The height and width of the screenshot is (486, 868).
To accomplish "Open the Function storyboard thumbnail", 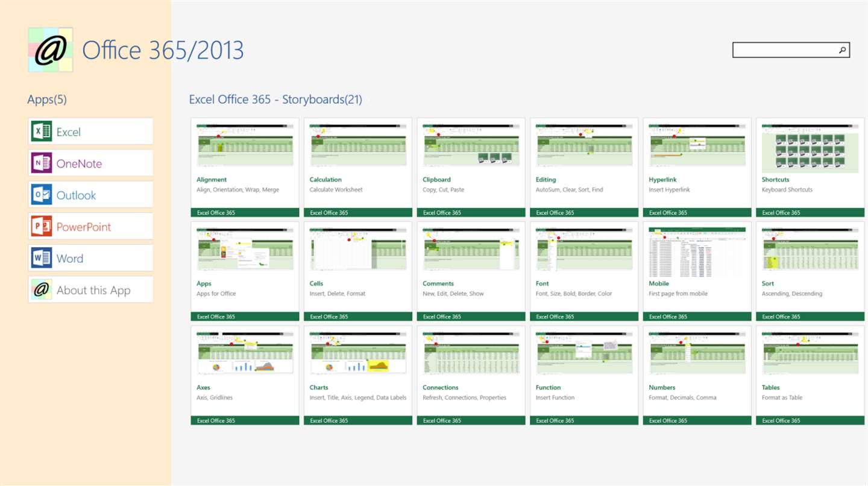I will [x=584, y=355].
